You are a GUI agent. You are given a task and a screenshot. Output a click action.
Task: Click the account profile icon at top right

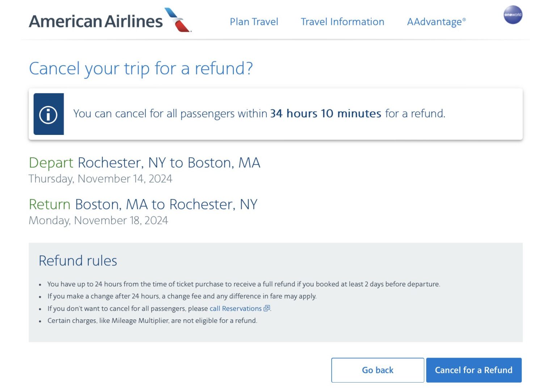pyautogui.click(x=513, y=16)
